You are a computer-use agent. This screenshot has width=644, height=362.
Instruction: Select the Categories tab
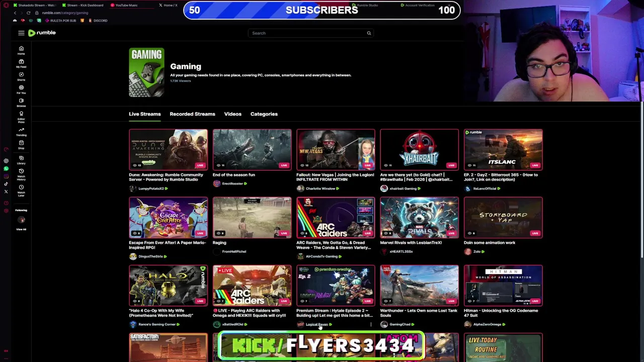coord(264,114)
